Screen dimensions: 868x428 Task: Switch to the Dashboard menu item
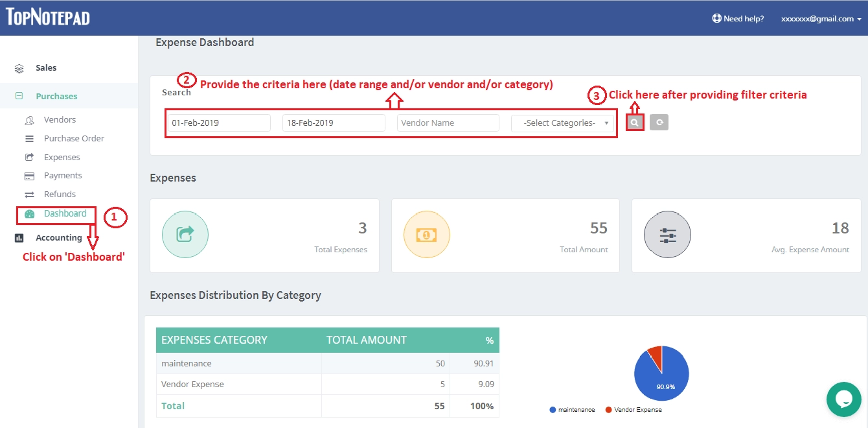point(65,213)
